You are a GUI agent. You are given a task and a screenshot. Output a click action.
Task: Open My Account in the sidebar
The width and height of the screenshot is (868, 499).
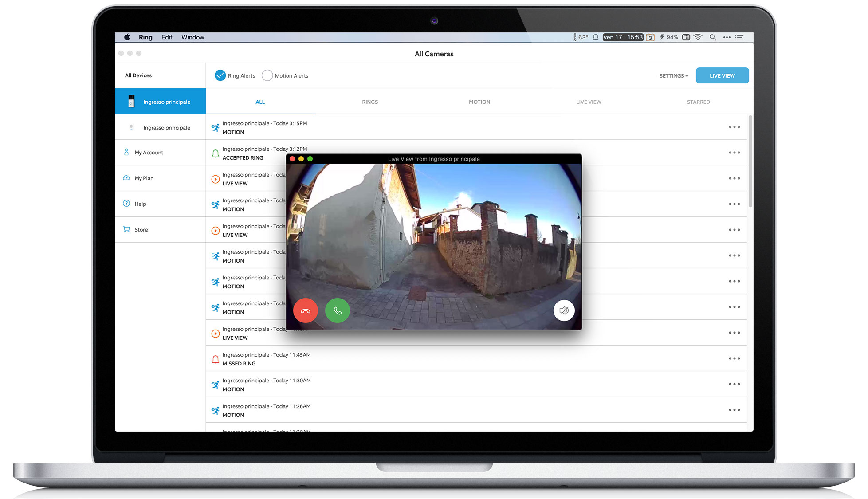[x=160, y=153]
